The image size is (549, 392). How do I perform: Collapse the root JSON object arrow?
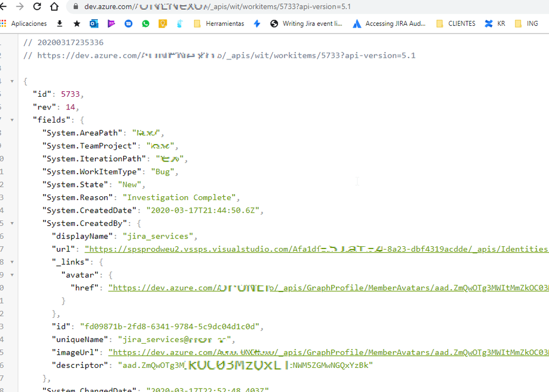[x=12, y=81]
